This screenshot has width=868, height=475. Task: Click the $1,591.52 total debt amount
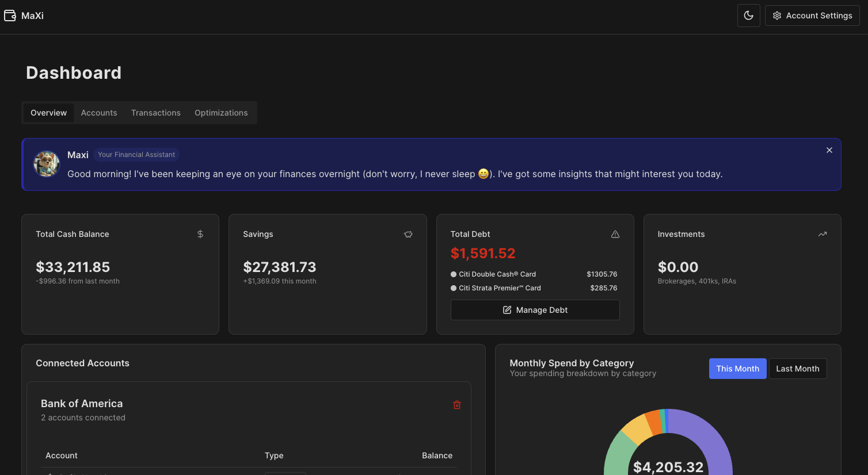483,253
